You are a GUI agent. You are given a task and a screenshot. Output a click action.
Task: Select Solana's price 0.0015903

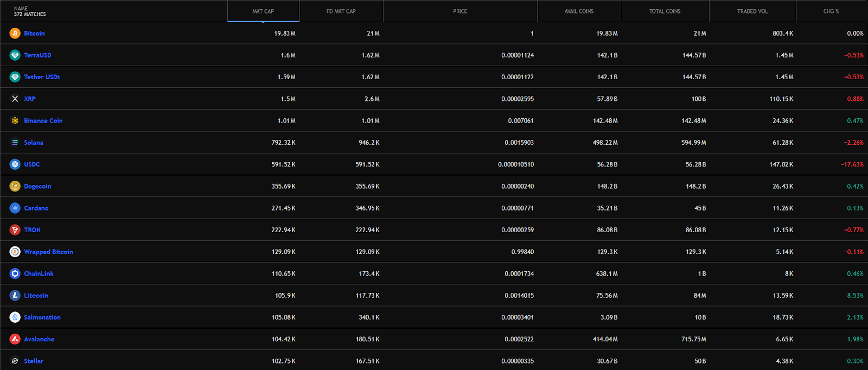(x=519, y=143)
